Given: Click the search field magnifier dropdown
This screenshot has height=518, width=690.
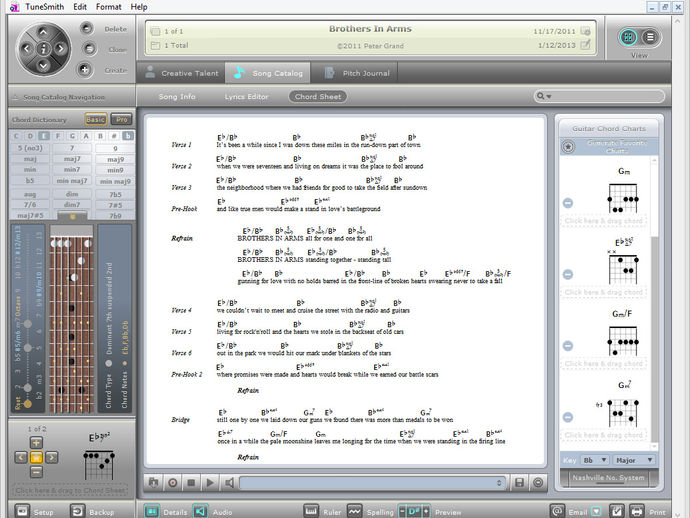Looking at the screenshot, I should pos(544,96).
